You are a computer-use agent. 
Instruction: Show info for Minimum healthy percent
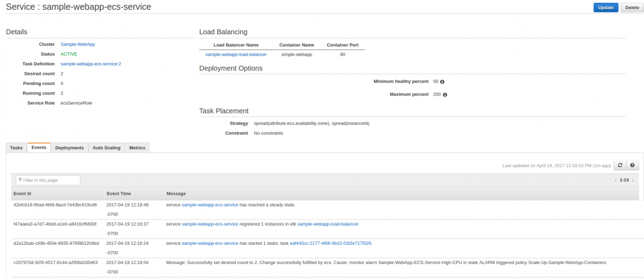click(x=442, y=82)
